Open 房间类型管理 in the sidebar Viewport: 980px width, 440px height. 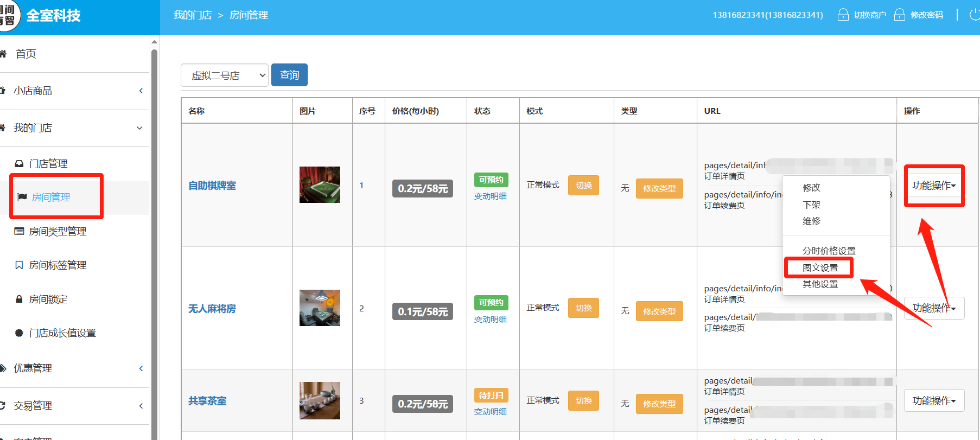(58, 232)
